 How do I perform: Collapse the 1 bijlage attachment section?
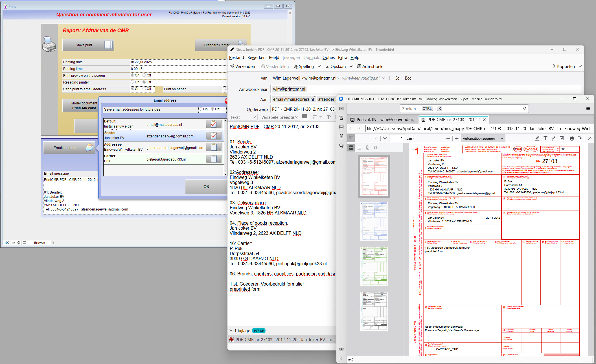pos(231,330)
